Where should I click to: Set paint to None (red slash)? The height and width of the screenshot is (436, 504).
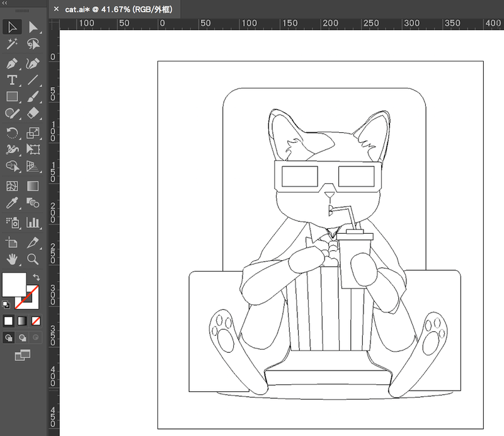[x=36, y=321]
